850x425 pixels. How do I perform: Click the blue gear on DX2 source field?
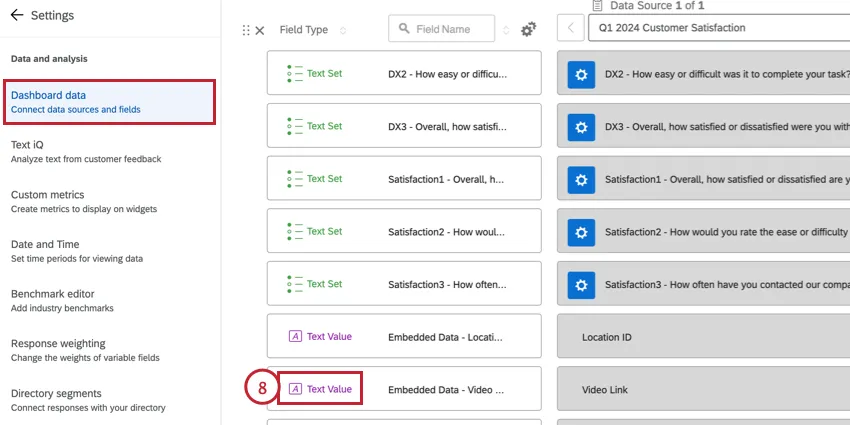pos(582,74)
